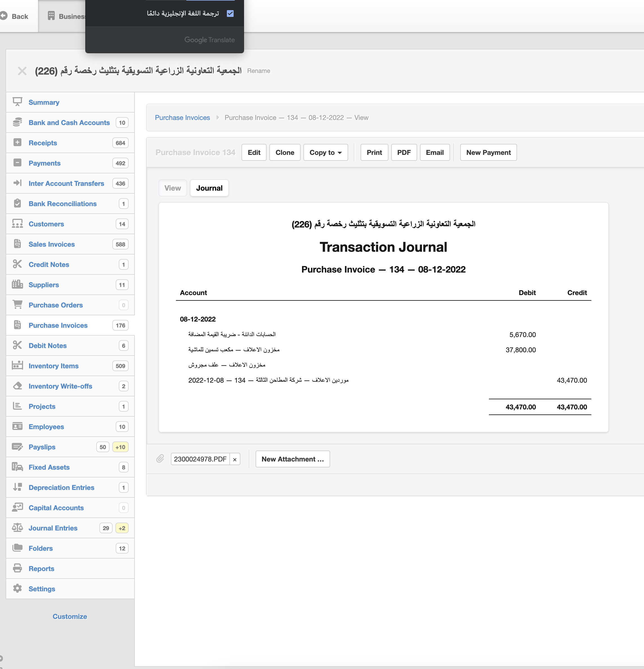The width and height of the screenshot is (644, 669).
Task: Click the Settings gear icon in sidebar
Action: (17, 588)
